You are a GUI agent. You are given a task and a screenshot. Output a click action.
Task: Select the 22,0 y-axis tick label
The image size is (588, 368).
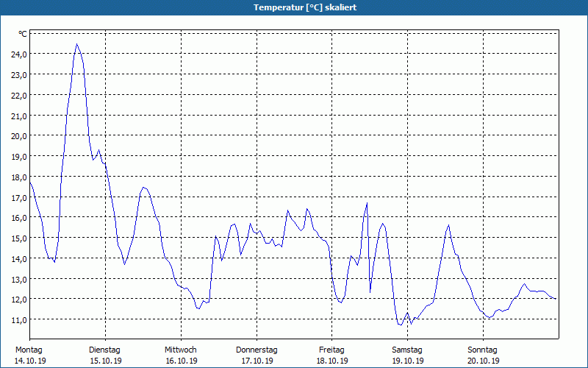pyautogui.click(x=18, y=95)
